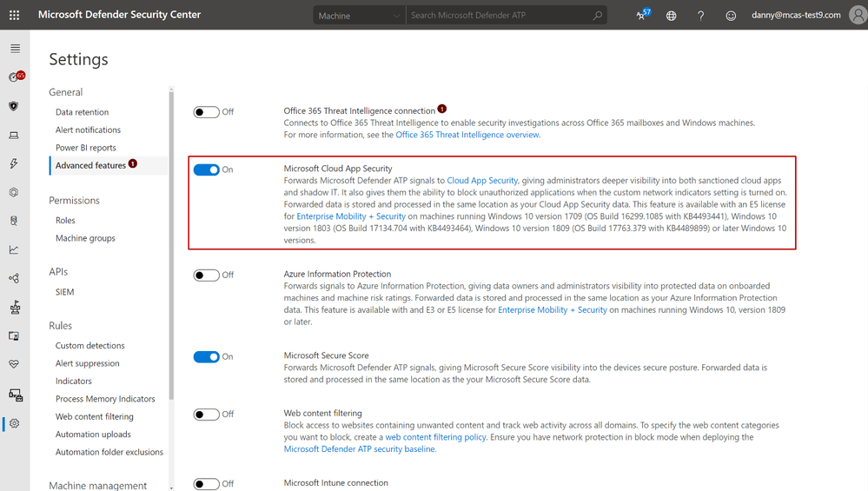This screenshot has width=868, height=491.
Task: Open the heart-shaped service health icon
Action: click(x=14, y=363)
